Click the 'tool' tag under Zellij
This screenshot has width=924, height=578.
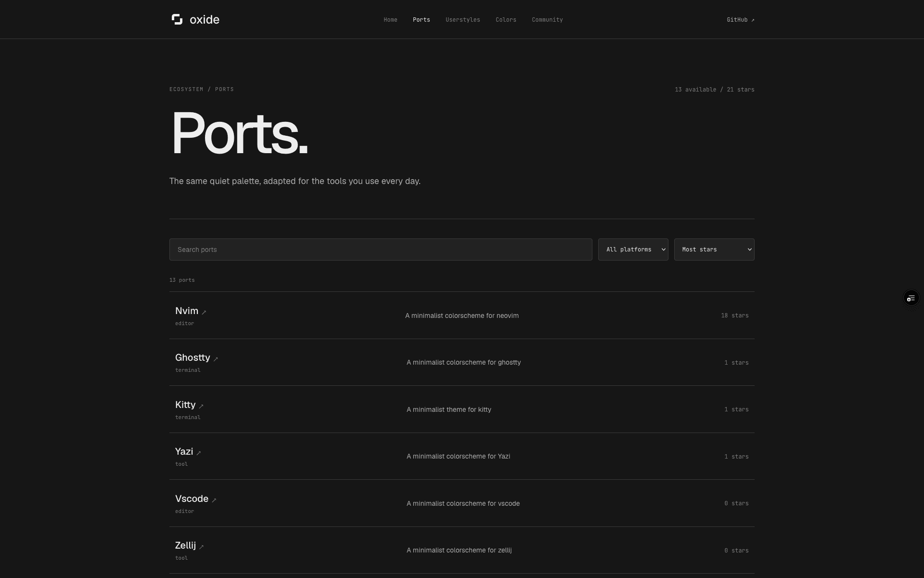pyautogui.click(x=181, y=558)
